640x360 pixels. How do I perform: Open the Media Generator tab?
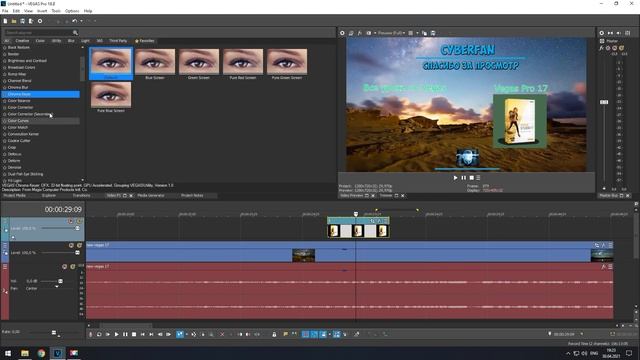[151, 196]
